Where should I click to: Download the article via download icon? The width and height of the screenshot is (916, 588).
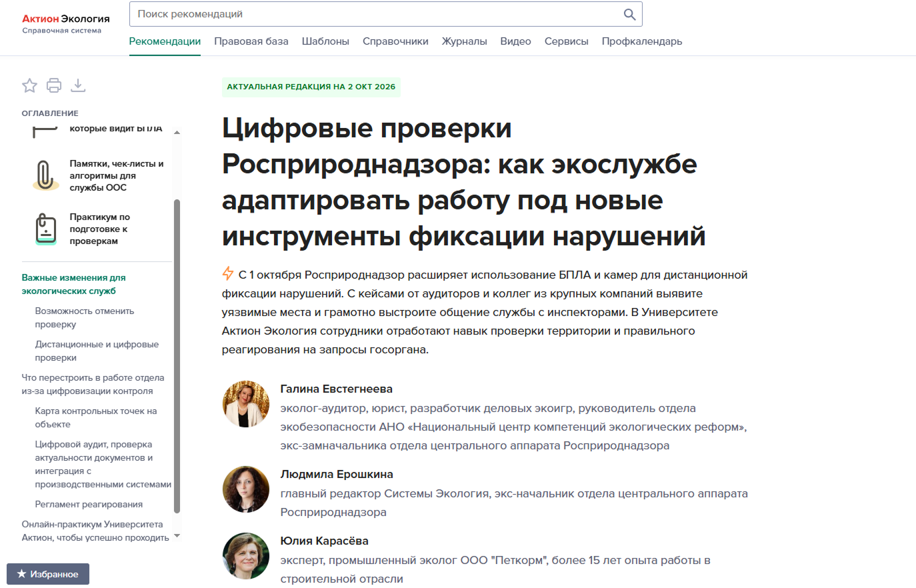tap(78, 85)
